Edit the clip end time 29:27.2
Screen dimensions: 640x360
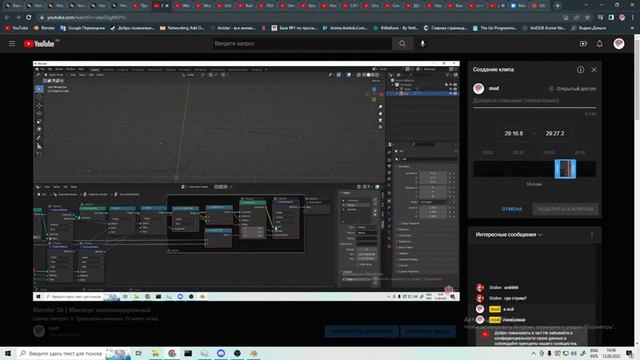click(555, 133)
